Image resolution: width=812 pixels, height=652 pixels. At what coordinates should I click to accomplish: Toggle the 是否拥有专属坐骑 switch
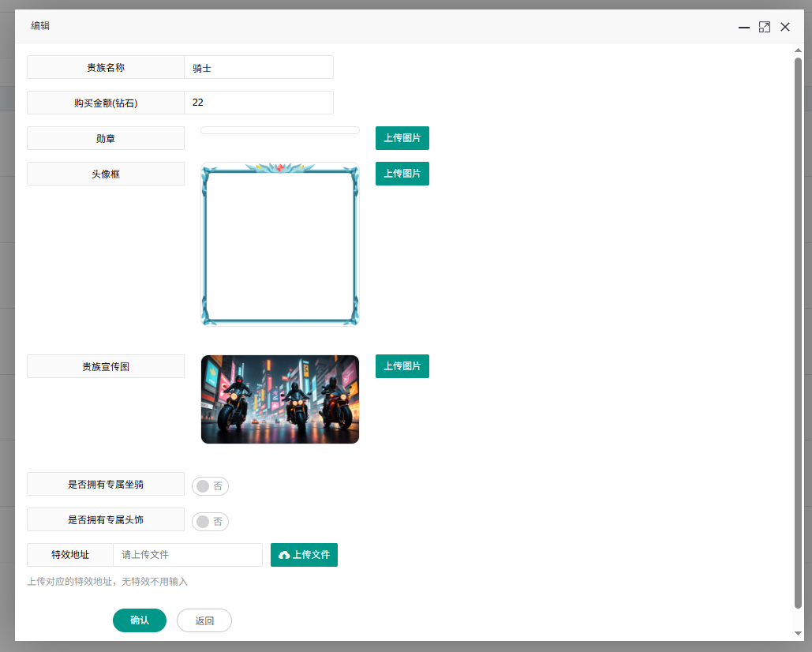point(210,486)
